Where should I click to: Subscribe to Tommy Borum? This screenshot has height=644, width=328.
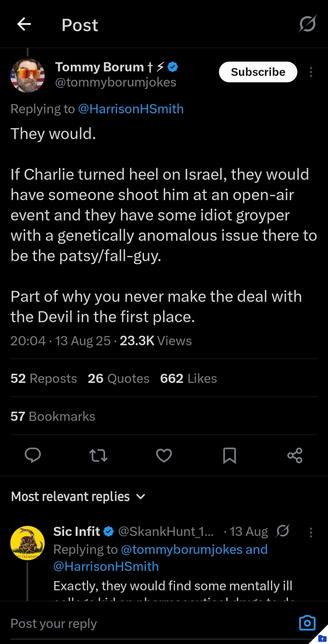258,72
